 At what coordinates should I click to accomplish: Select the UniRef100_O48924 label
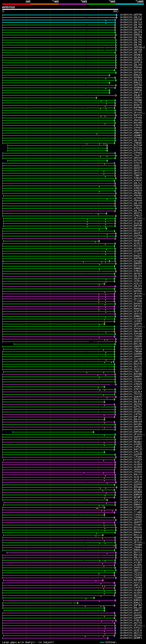pos(131,339)
